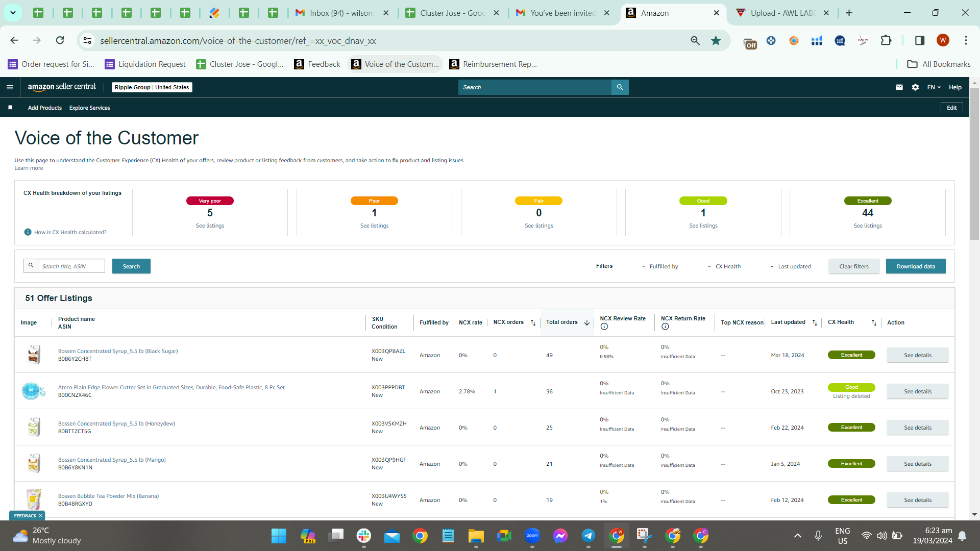The height and width of the screenshot is (551, 980).
Task: Open the Chrome tab search dropdown
Action: click(x=13, y=13)
